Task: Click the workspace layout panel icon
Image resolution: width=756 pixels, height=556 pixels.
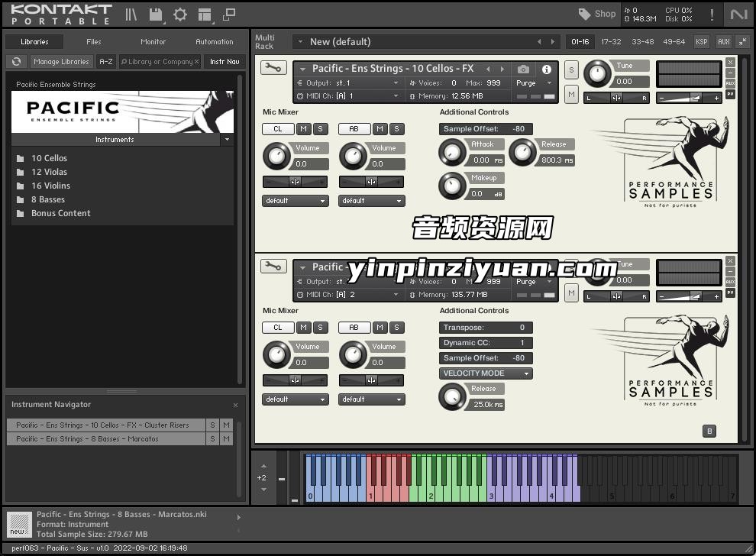Action: [204, 15]
